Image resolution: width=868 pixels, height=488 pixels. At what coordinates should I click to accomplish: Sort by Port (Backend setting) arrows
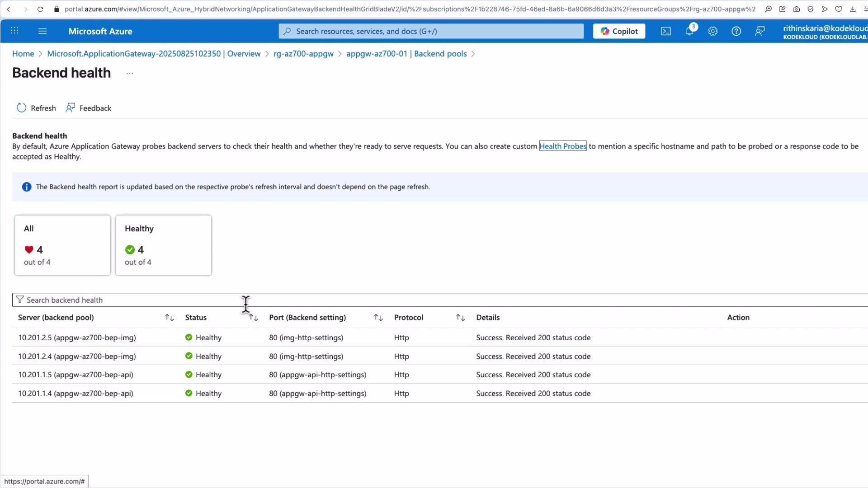tap(378, 318)
